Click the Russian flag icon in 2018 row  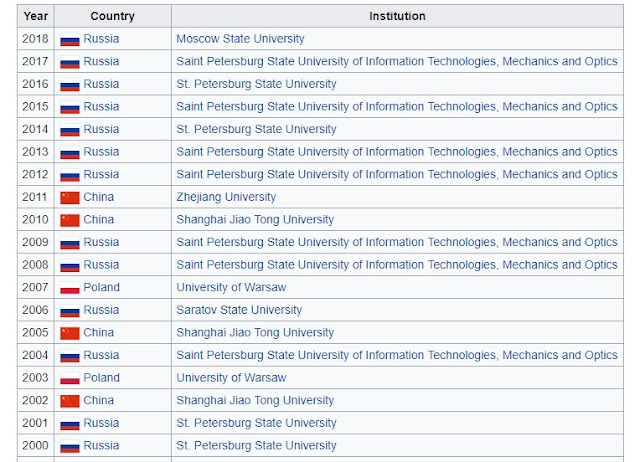pyautogui.click(x=70, y=40)
